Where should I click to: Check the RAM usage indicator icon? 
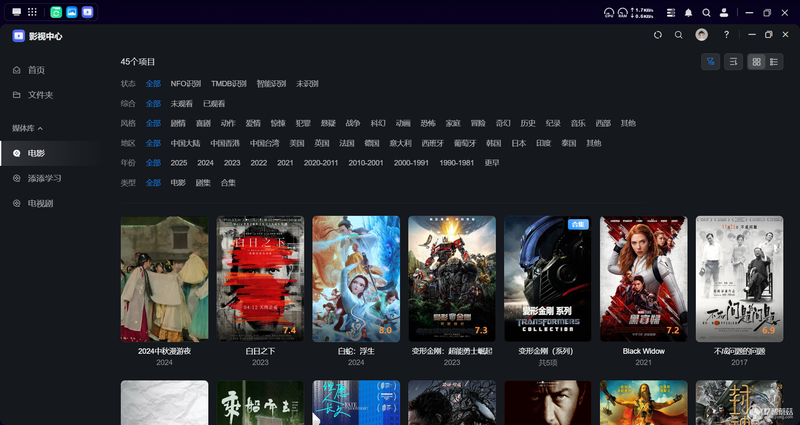point(622,13)
